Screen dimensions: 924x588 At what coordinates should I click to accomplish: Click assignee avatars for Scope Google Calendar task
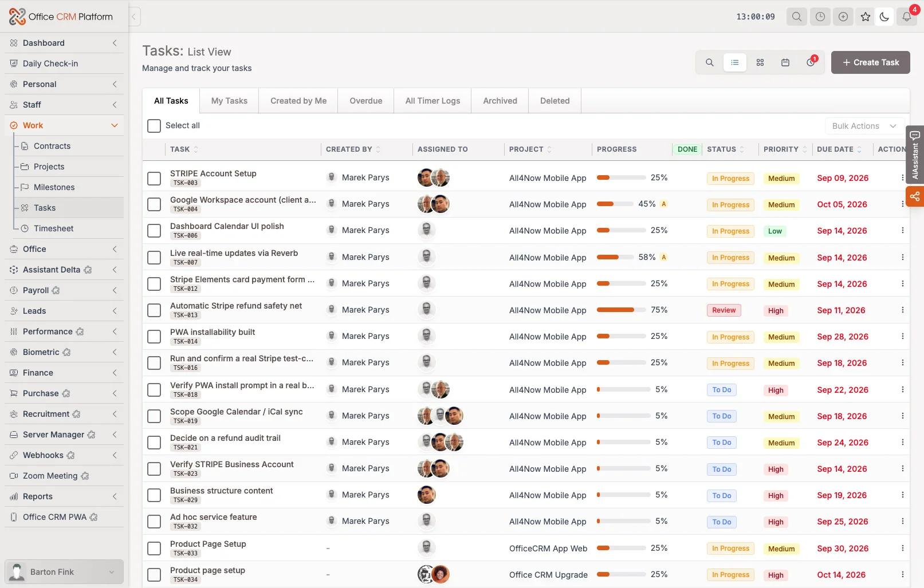pyautogui.click(x=441, y=416)
